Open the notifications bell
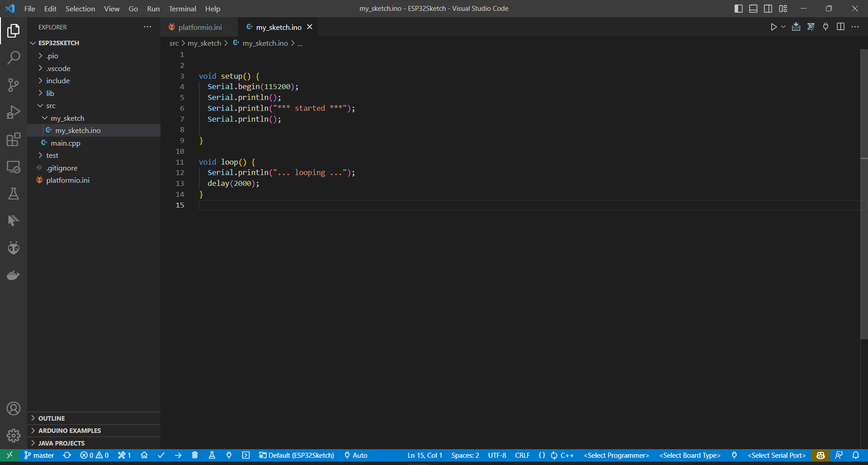The height and width of the screenshot is (465, 868). click(x=856, y=455)
